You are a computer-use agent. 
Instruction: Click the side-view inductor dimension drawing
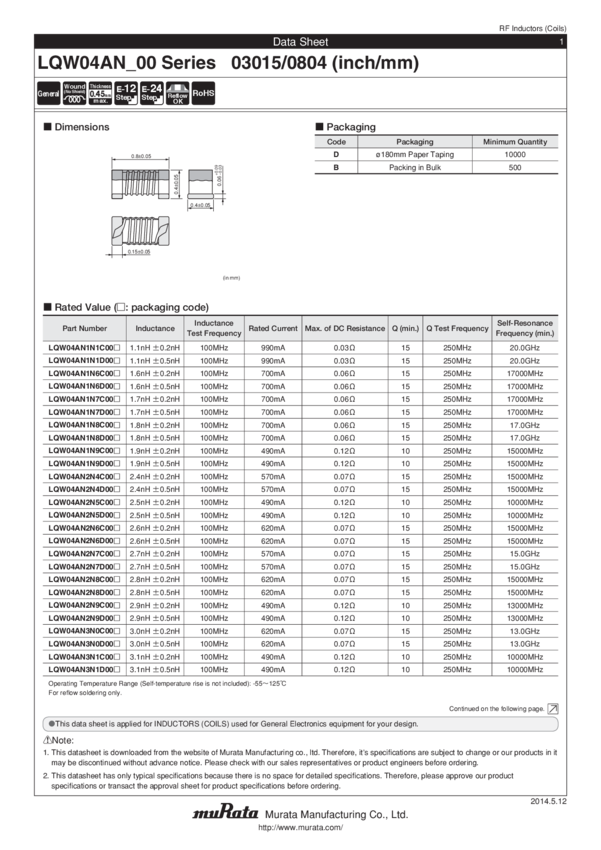pyautogui.click(x=201, y=184)
